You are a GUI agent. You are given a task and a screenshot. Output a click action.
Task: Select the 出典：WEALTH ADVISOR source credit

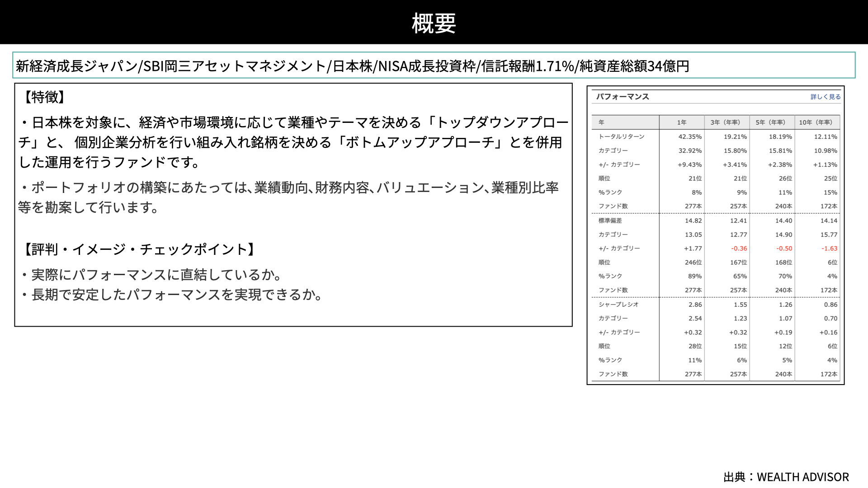(786, 477)
